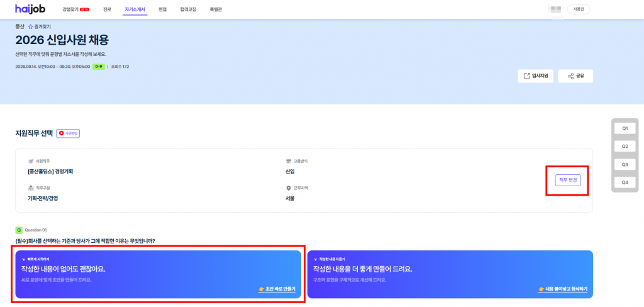Viewport: 644px width, 307px height.
Task: Switch to the 자기소개서 tab
Action: click(x=135, y=9)
